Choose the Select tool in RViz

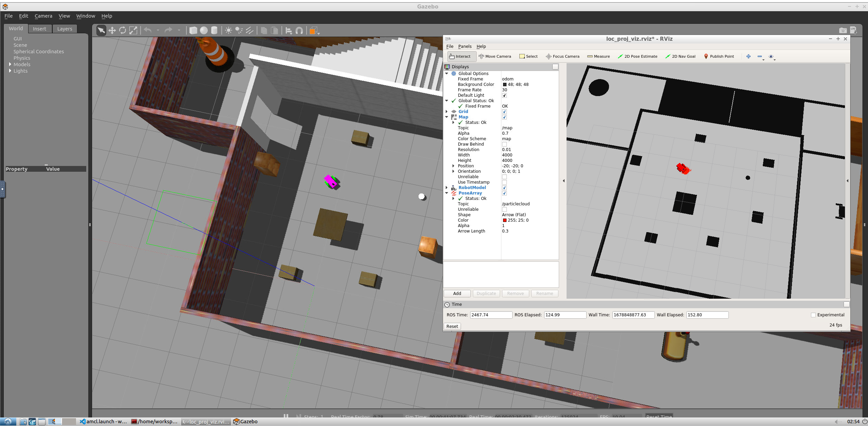coord(529,56)
